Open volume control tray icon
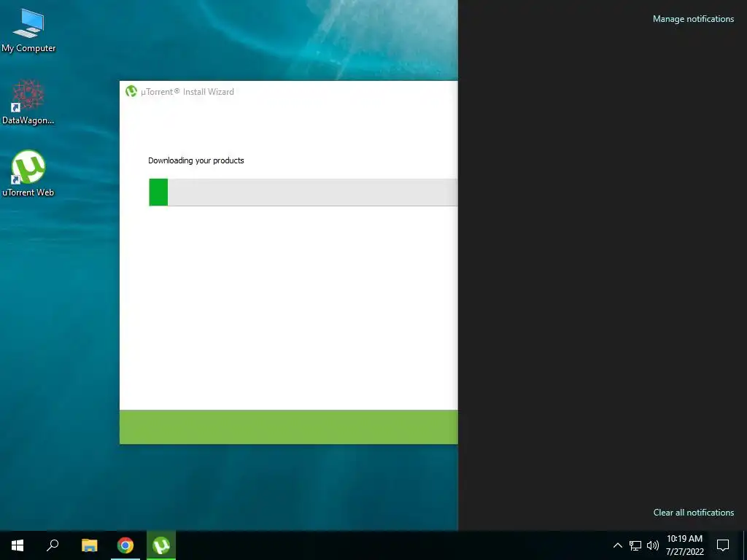Viewport: 747px width, 560px height. (653, 545)
